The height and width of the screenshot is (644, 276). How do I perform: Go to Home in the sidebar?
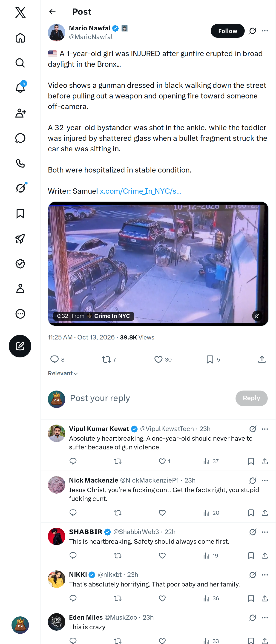point(20,38)
